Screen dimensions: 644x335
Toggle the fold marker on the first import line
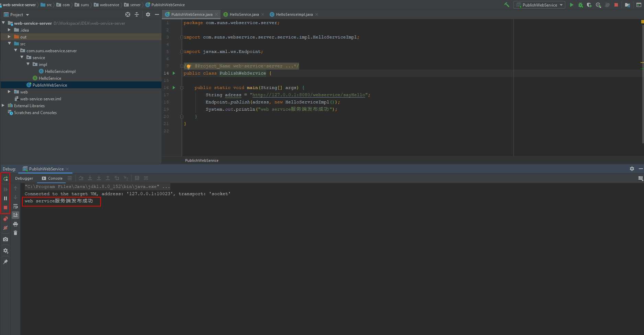[182, 37]
